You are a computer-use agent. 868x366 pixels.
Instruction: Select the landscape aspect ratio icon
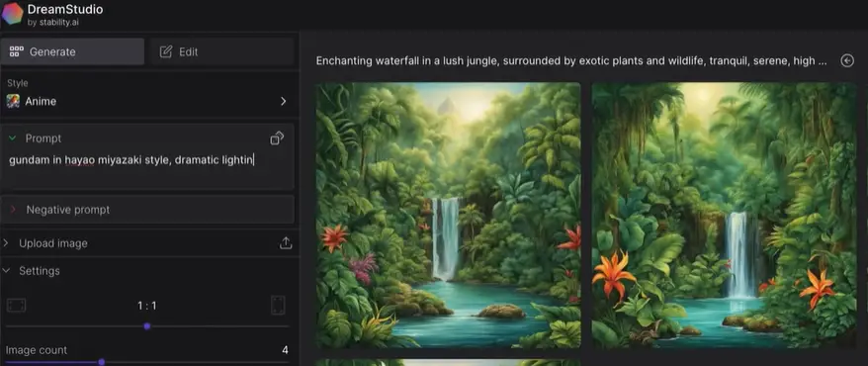coord(16,305)
